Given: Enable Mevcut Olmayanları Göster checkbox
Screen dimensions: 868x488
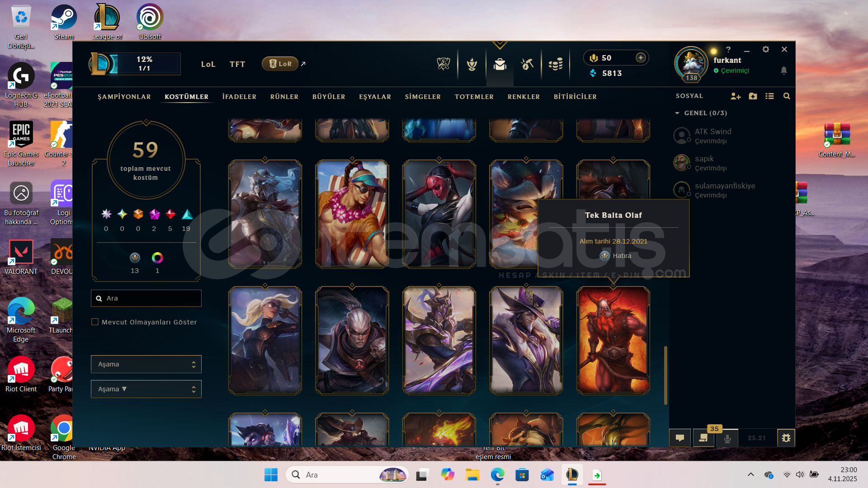Looking at the screenshot, I should coord(95,322).
